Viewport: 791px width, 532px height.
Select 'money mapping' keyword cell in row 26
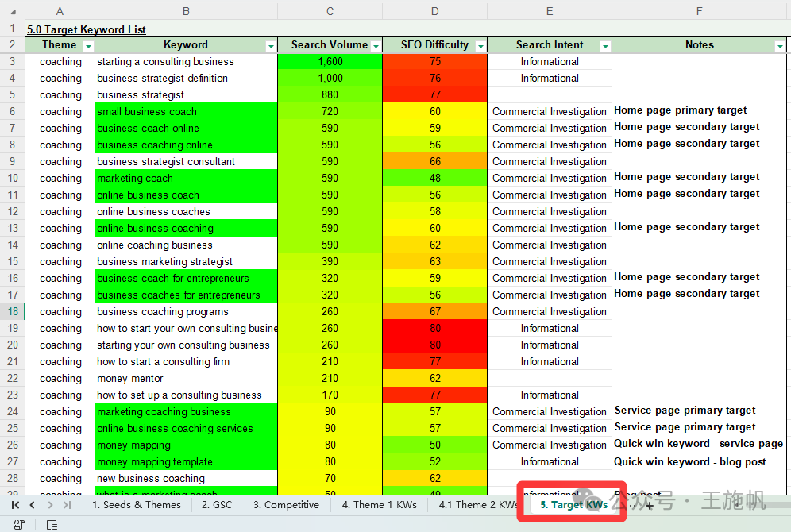pyautogui.click(x=186, y=445)
